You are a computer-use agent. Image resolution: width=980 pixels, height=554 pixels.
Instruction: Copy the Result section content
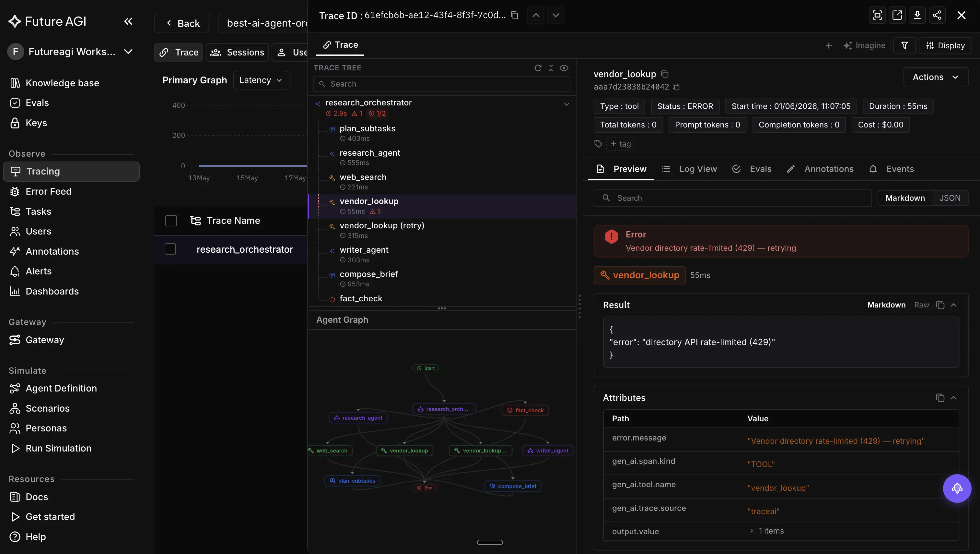pos(940,305)
